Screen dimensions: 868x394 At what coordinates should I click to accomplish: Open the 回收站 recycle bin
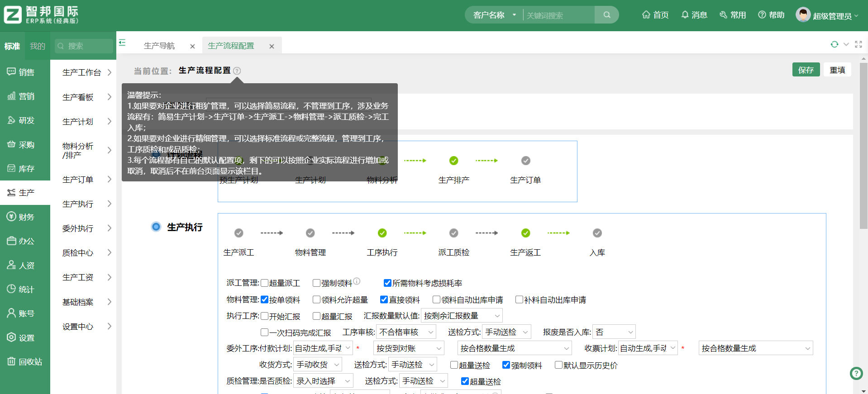coord(25,362)
